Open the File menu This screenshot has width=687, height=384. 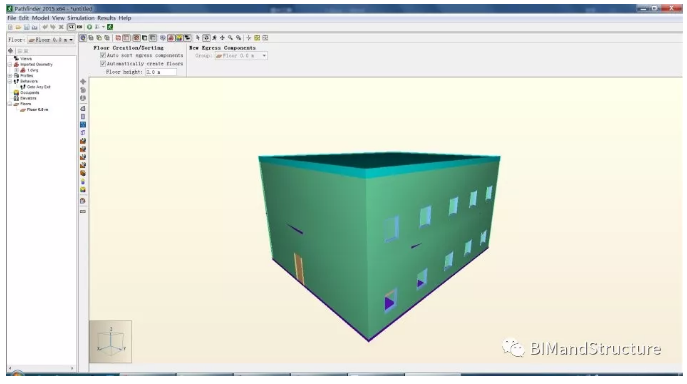(x=11, y=18)
